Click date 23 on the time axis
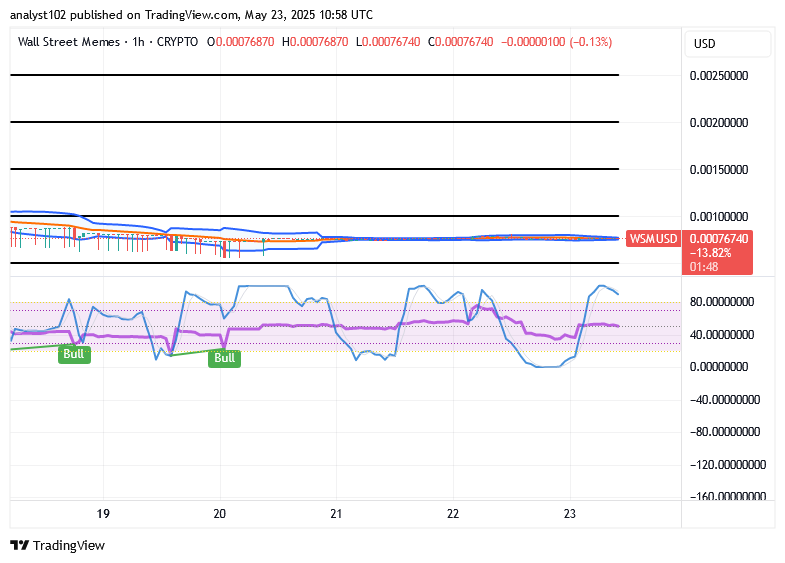Viewport: 785px width, 563px height. coord(570,514)
